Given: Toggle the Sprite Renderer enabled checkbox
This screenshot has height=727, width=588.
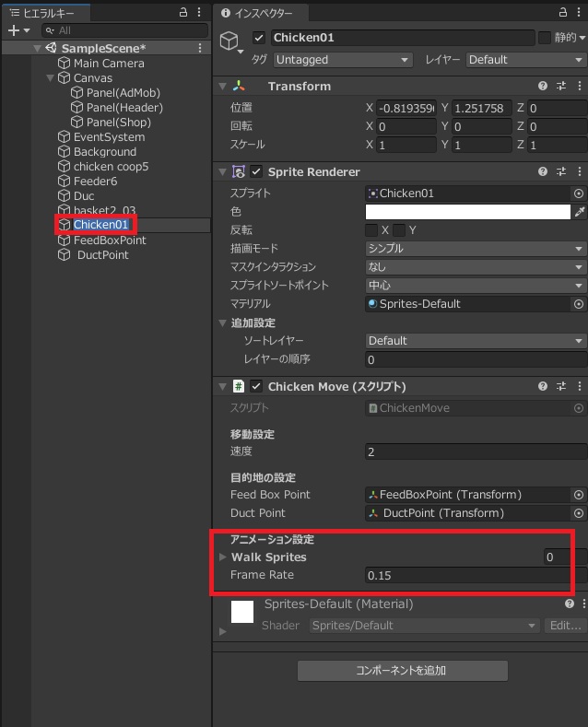Looking at the screenshot, I should click(256, 172).
